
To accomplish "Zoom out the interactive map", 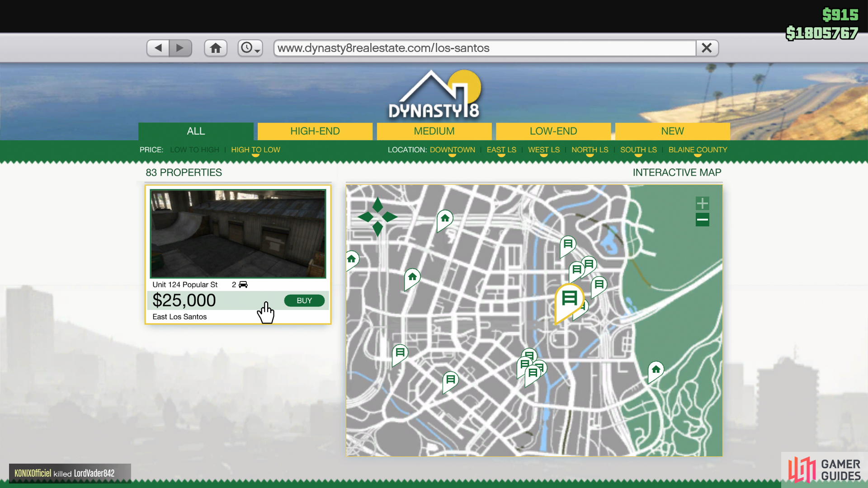I will (702, 220).
